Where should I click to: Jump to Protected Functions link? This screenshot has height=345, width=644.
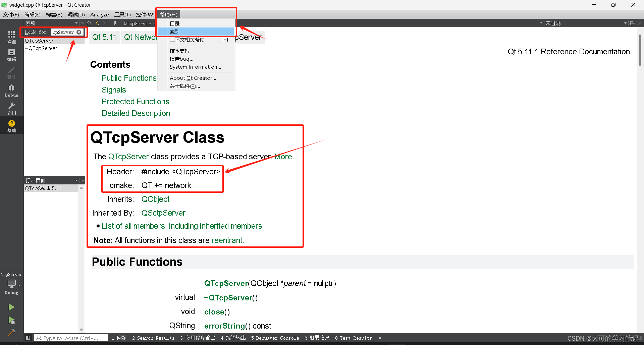(135, 102)
